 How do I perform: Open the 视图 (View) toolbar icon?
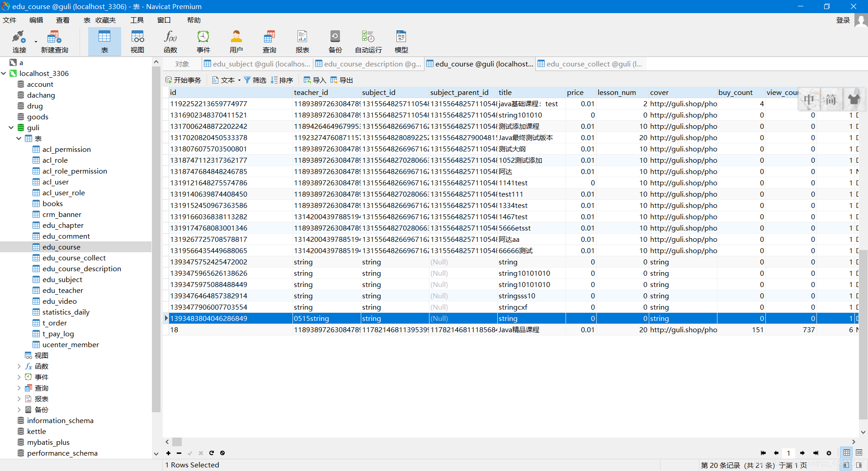pos(137,42)
